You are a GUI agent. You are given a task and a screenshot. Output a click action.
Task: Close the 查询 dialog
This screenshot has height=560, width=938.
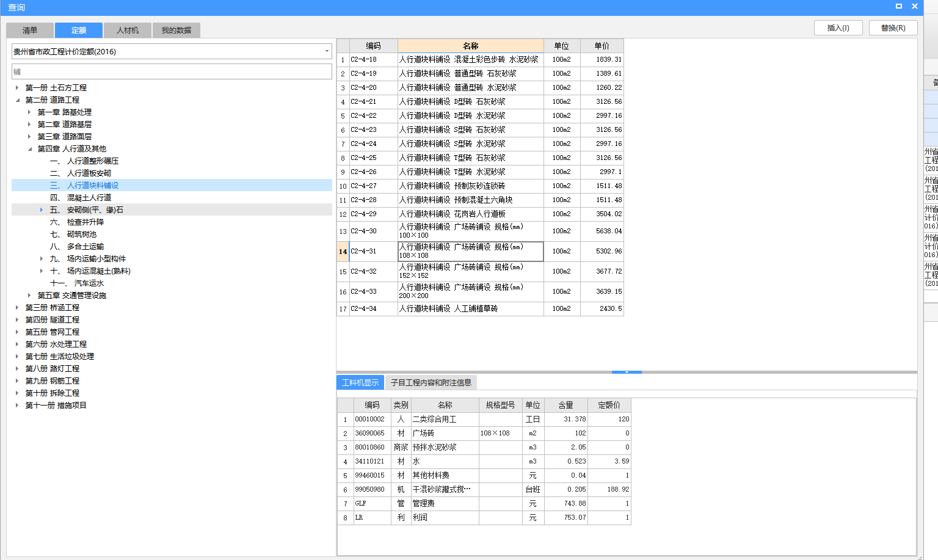915,6
